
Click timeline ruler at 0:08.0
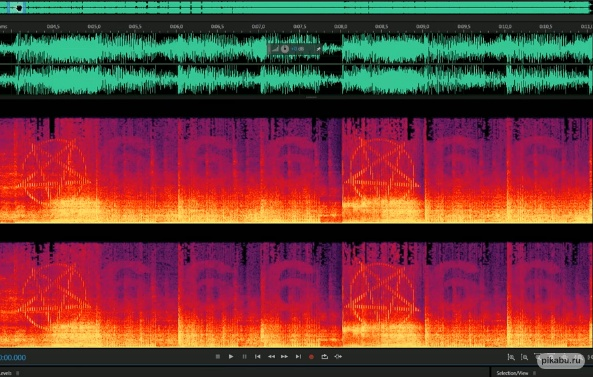point(340,27)
